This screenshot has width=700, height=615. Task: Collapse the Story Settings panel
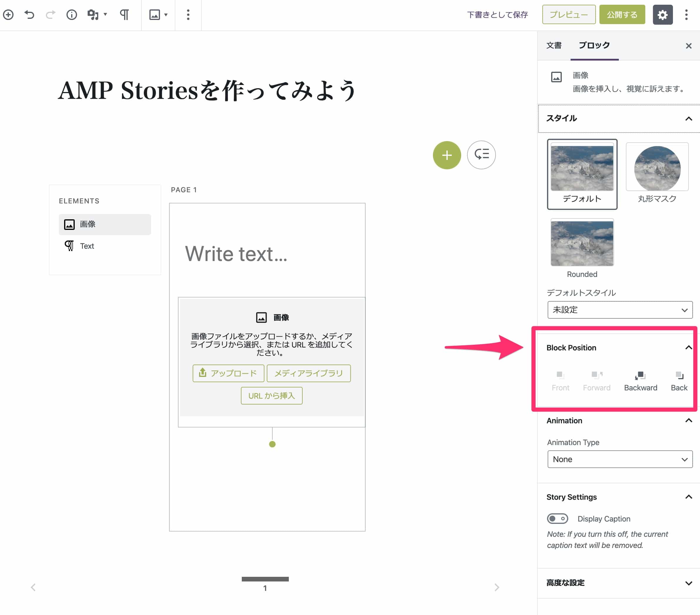click(x=619, y=497)
